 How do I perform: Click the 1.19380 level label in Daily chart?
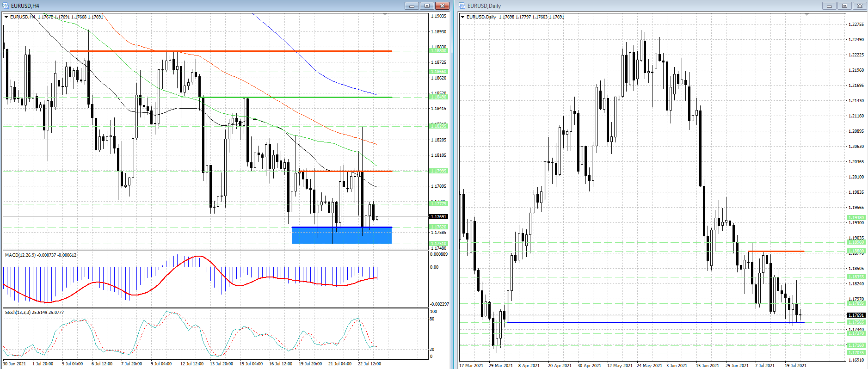(x=856, y=218)
